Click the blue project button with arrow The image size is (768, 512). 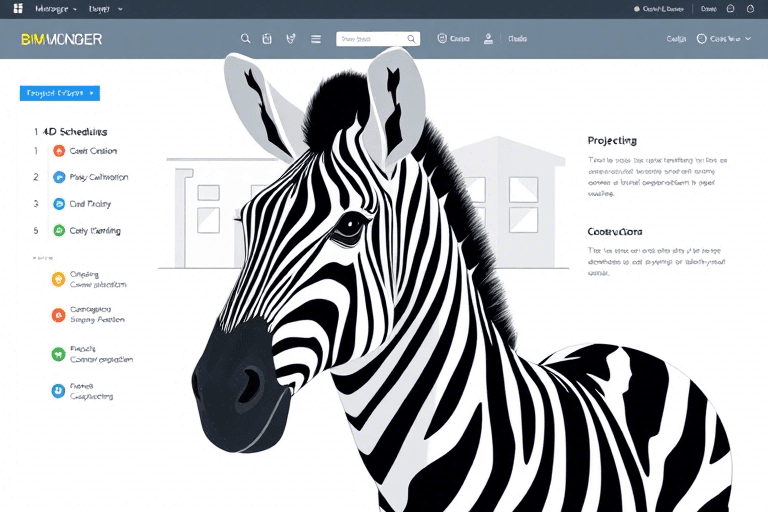click(59, 93)
